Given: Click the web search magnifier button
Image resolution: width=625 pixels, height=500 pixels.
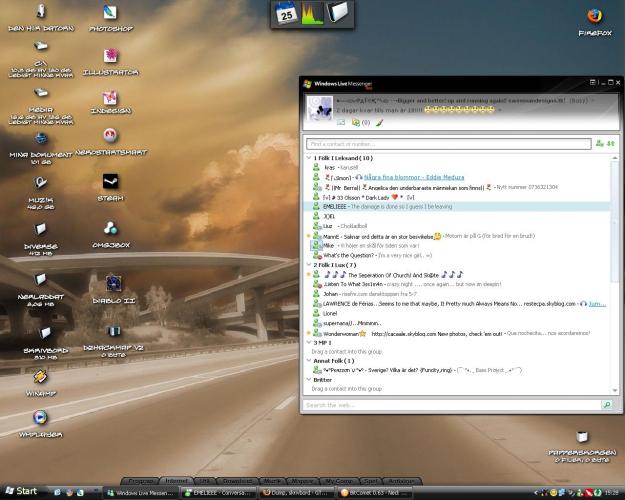Looking at the screenshot, I should pyautogui.click(x=607, y=405).
